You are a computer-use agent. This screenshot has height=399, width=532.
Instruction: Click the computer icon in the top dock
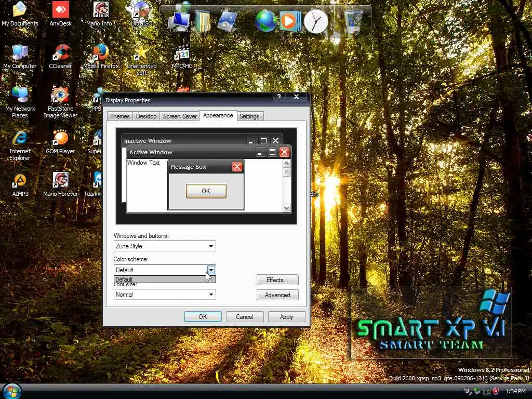coord(179,21)
